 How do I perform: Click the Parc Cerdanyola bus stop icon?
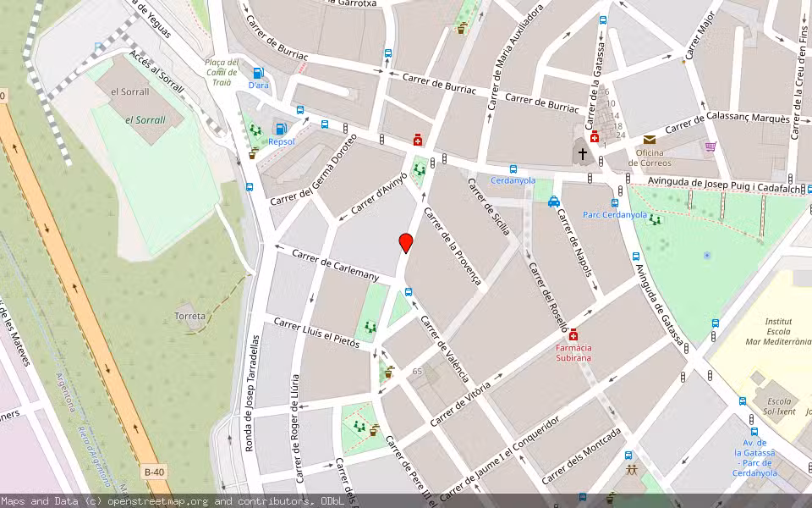(615, 203)
